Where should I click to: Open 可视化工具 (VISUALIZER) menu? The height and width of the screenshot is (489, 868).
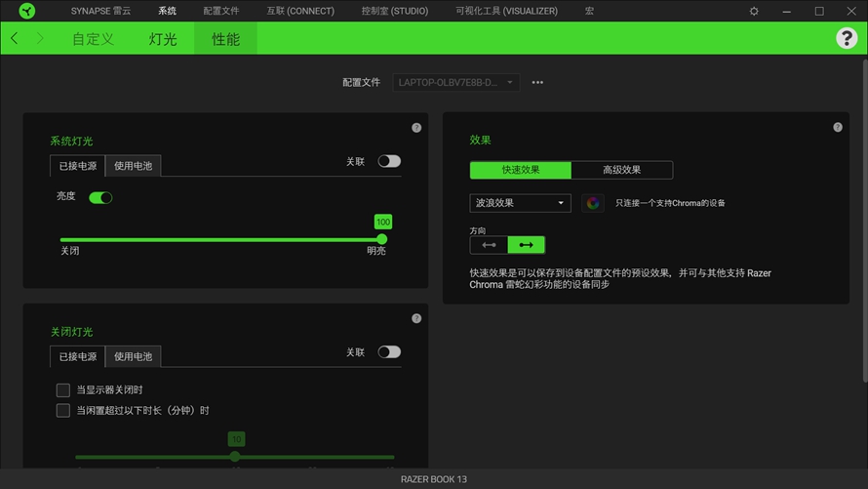[x=506, y=11]
